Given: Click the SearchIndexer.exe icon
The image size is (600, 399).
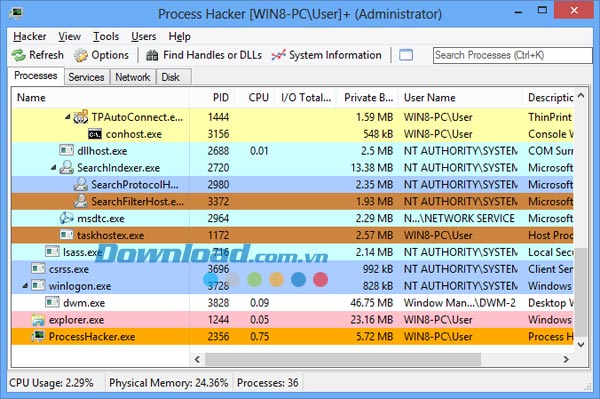Looking at the screenshot, I should (66, 167).
